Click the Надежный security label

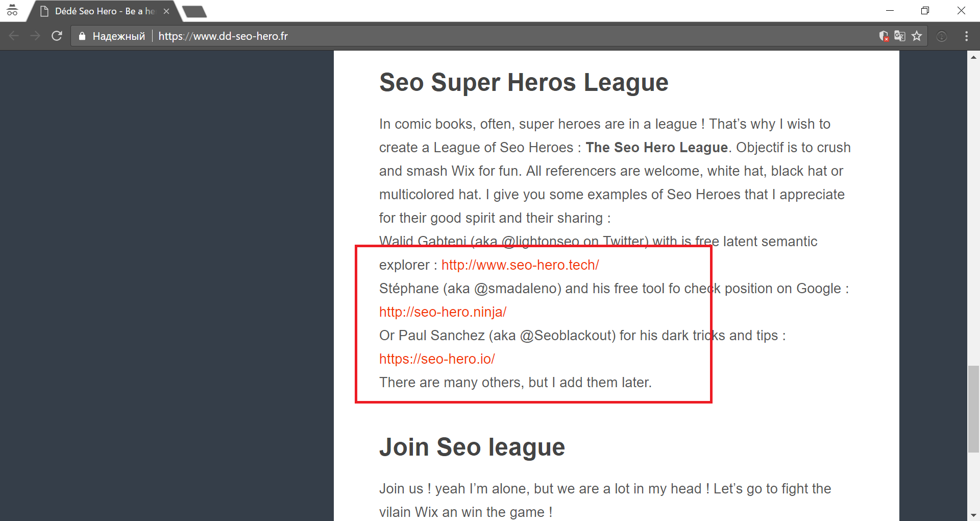(119, 36)
